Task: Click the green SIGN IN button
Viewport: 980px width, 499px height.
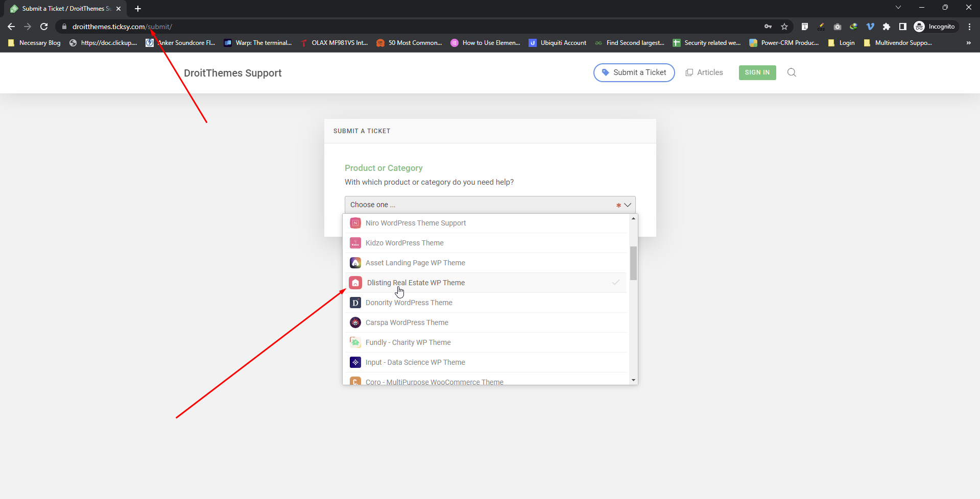Action: tap(757, 72)
